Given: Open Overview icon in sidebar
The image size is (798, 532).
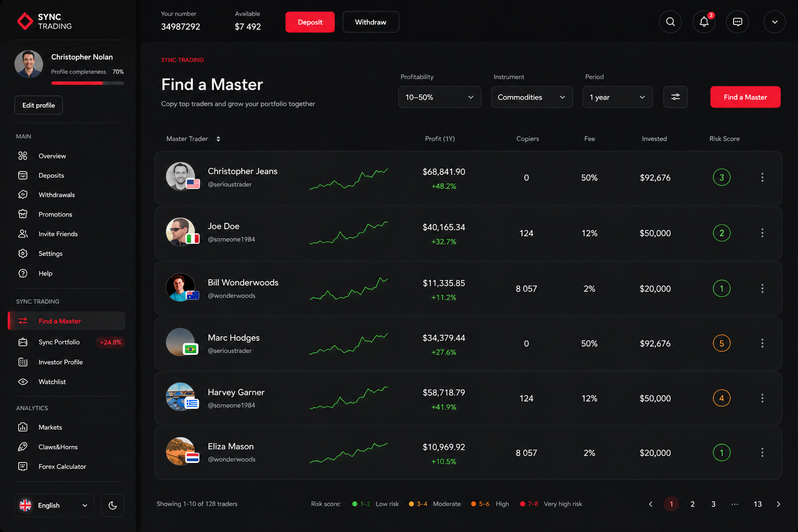Looking at the screenshot, I should point(23,156).
